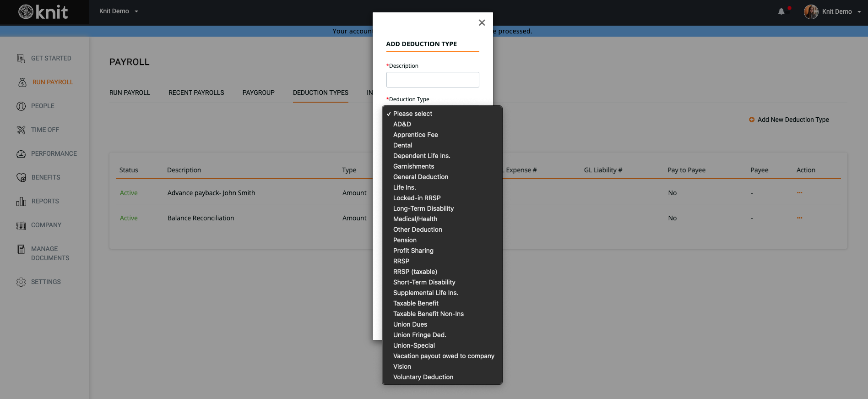Screen dimensions: 868x399
Task: Open the Deduction Types tab
Action: click(320, 93)
